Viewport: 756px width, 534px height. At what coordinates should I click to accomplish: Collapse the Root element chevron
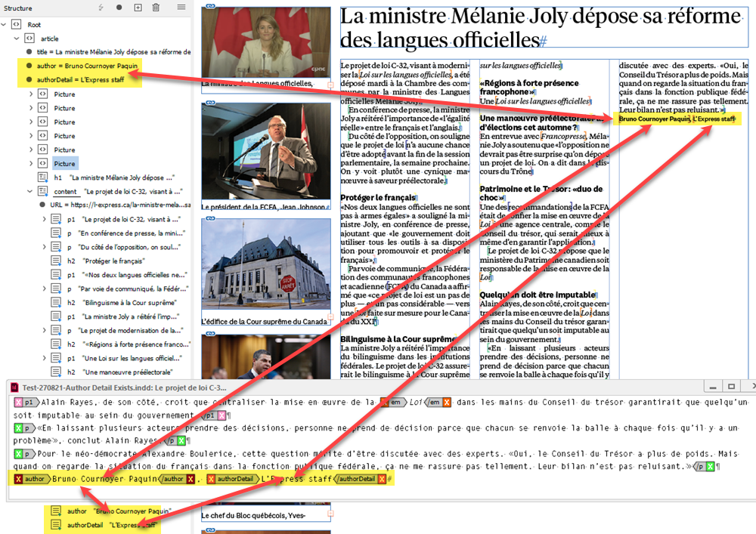tap(4, 24)
